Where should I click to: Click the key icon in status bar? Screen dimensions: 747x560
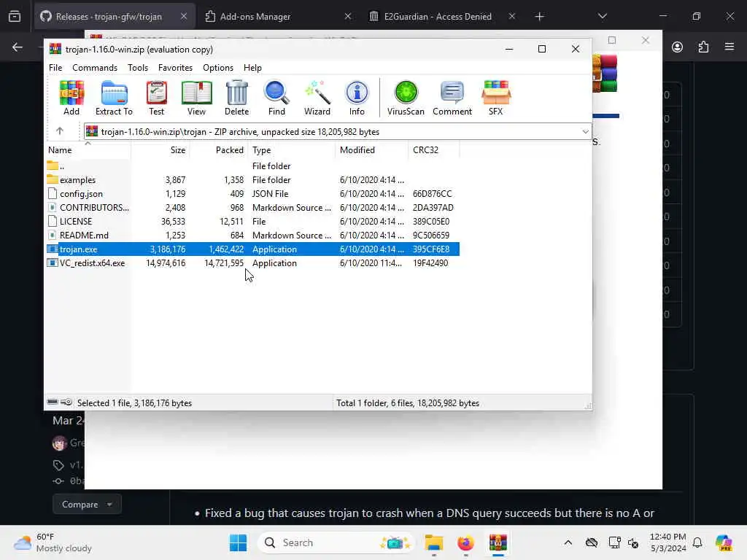click(x=66, y=402)
